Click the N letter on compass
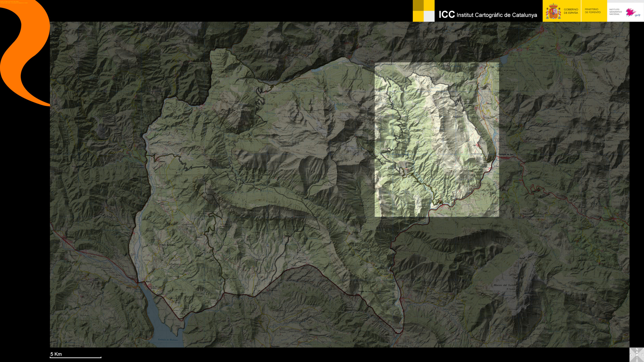Viewport: 644px width, 362px height. [x=637, y=349]
